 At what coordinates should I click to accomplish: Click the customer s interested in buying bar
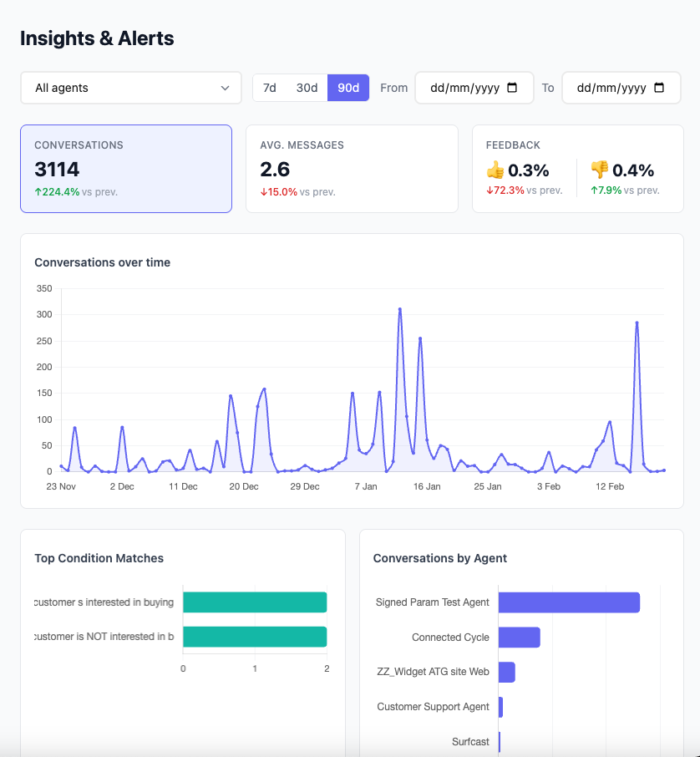pyautogui.click(x=254, y=602)
